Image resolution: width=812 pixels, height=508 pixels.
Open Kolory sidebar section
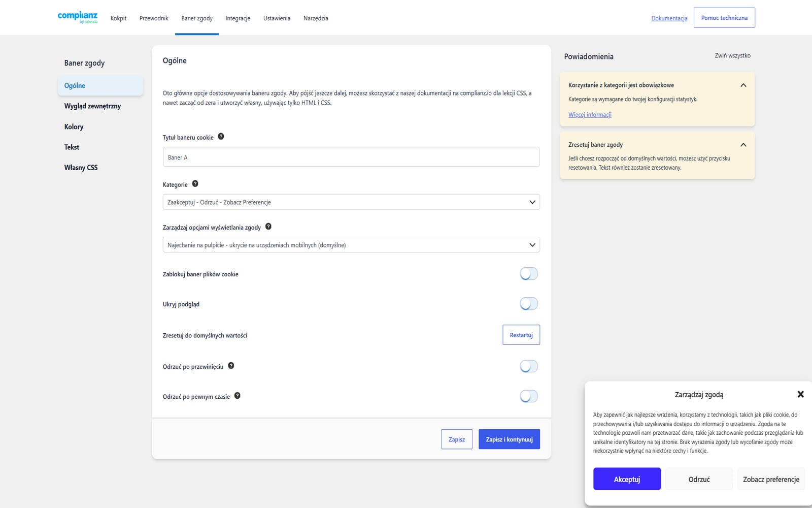click(74, 127)
